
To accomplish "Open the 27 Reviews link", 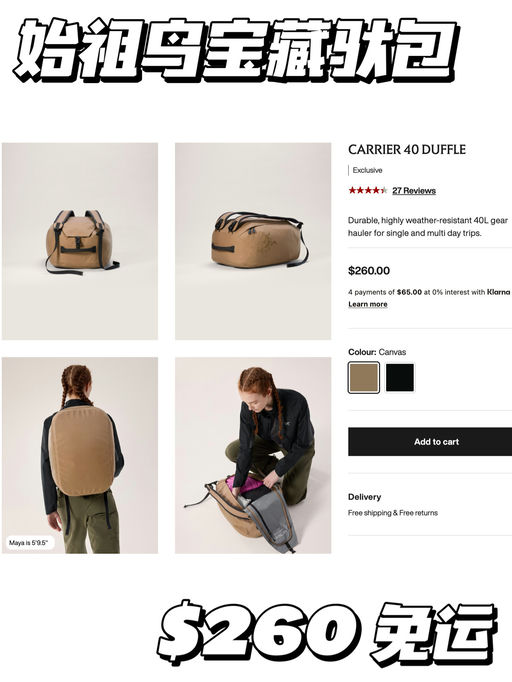I will coord(414,191).
